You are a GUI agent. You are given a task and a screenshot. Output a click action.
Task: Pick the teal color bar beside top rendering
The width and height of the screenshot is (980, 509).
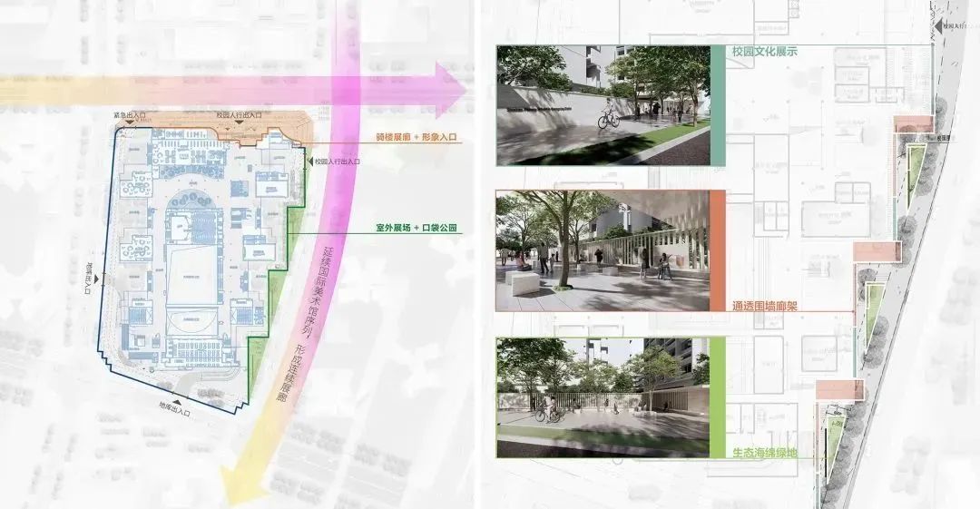(x=717, y=104)
